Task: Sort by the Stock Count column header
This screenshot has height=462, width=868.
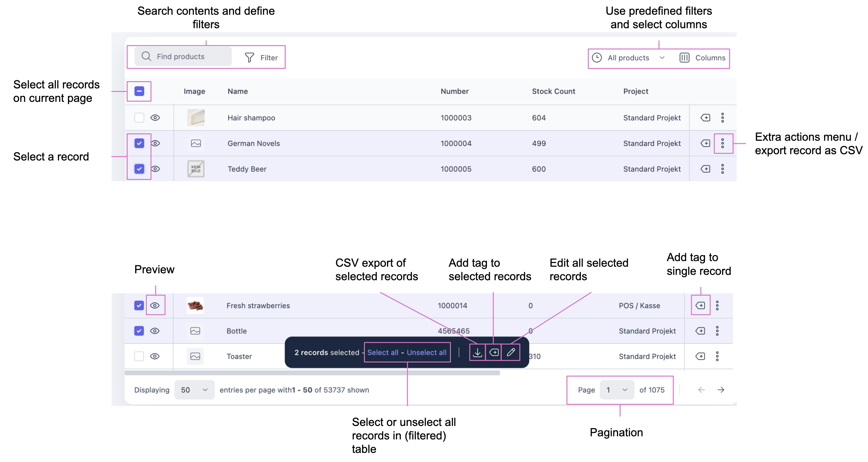Action: (553, 91)
